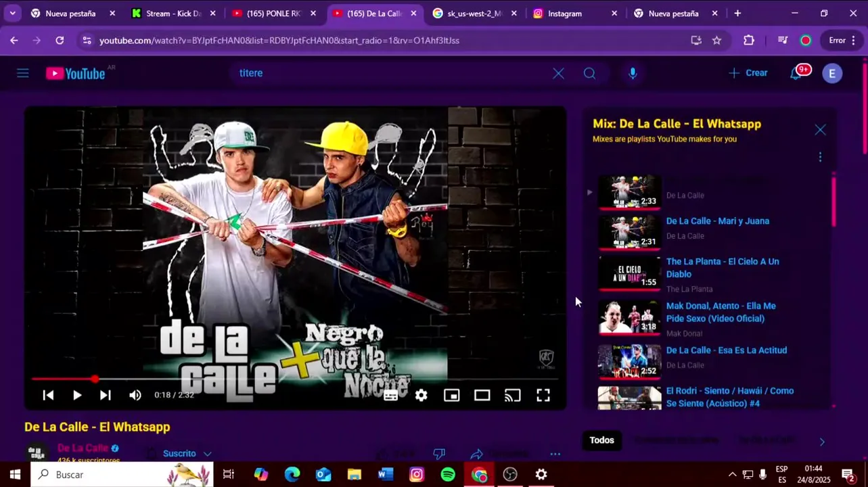The height and width of the screenshot is (487, 868).
Task: Cast video to a TV
Action: click(512, 395)
